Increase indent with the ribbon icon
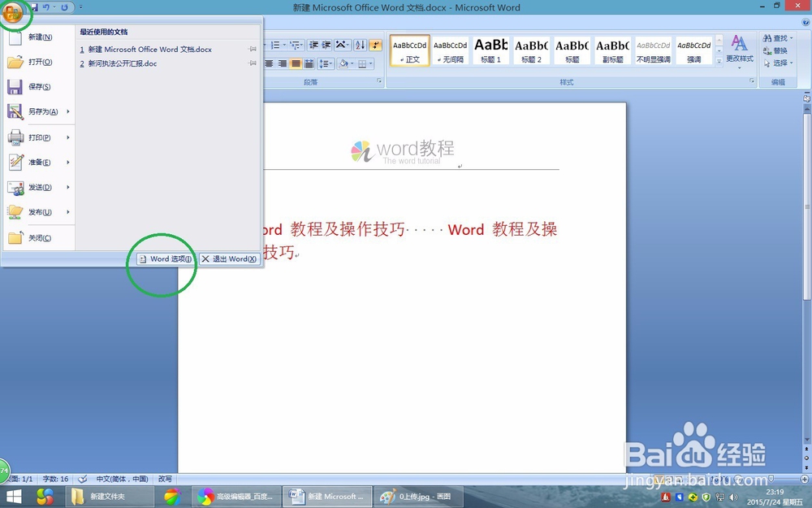Image resolution: width=812 pixels, height=508 pixels. click(x=326, y=45)
